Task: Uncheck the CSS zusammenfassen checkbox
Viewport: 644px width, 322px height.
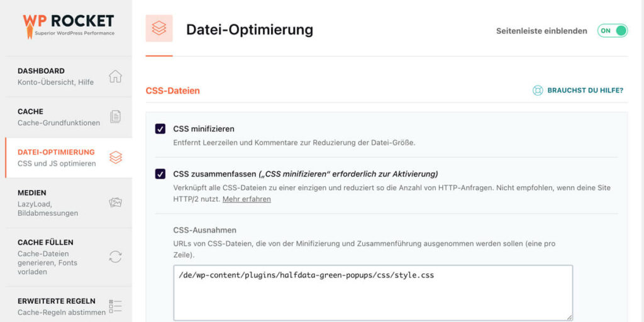Action: 160,174
